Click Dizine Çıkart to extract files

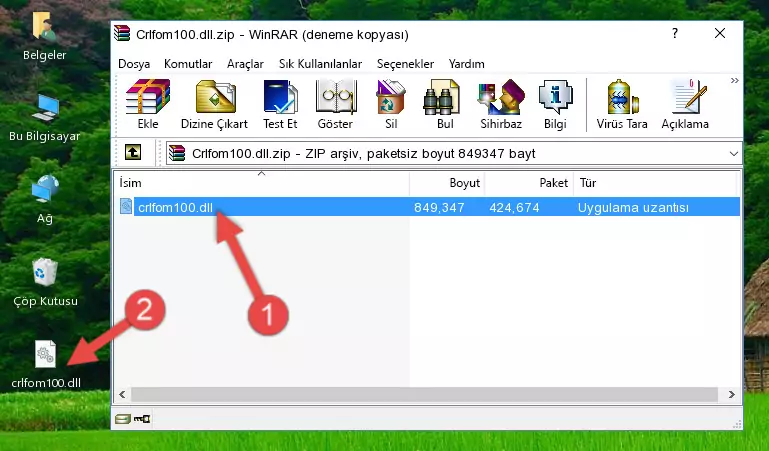tap(214, 104)
